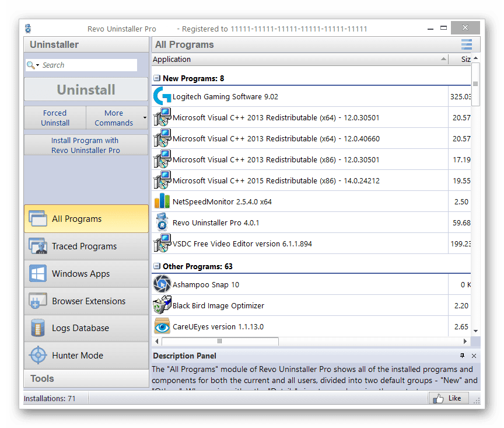Select the Revo Uninstaller Pro 4.0.1 icon
Viewport: 504px width, 428px height.
pos(162,222)
